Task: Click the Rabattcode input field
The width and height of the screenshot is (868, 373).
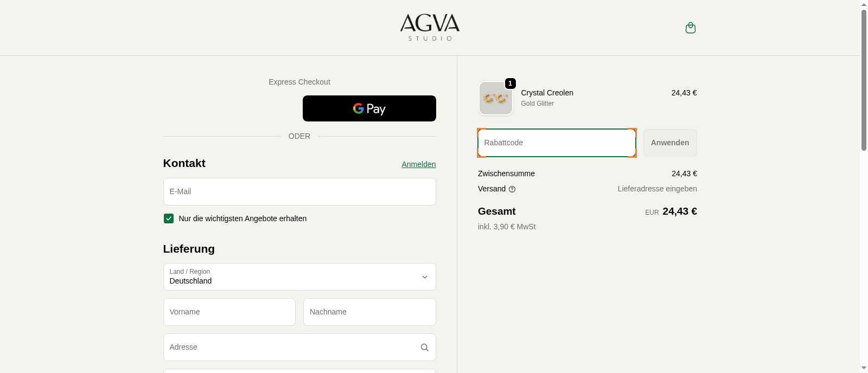Action: 557,143
